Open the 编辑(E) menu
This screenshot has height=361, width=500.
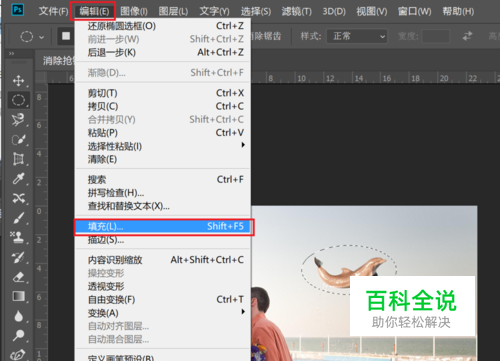click(x=94, y=11)
